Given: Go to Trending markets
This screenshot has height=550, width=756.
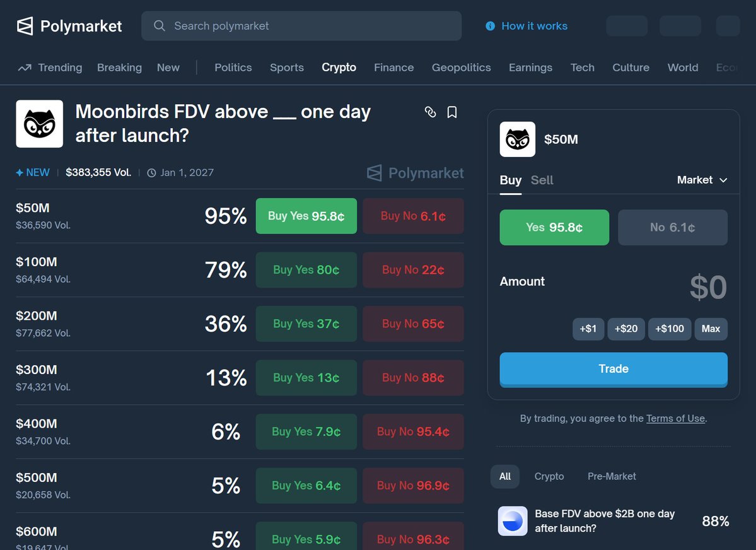Looking at the screenshot, I should point(50,67).
